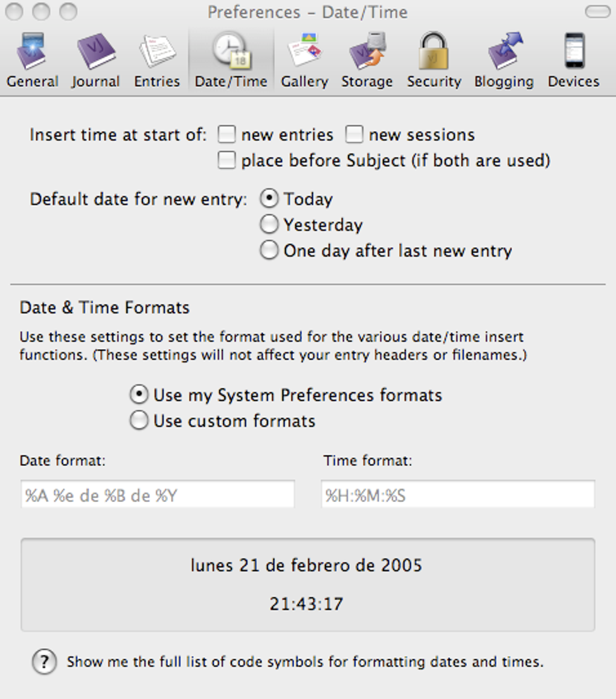
Task: Switch to Entries preferences
Action: (x=157, y=62)
